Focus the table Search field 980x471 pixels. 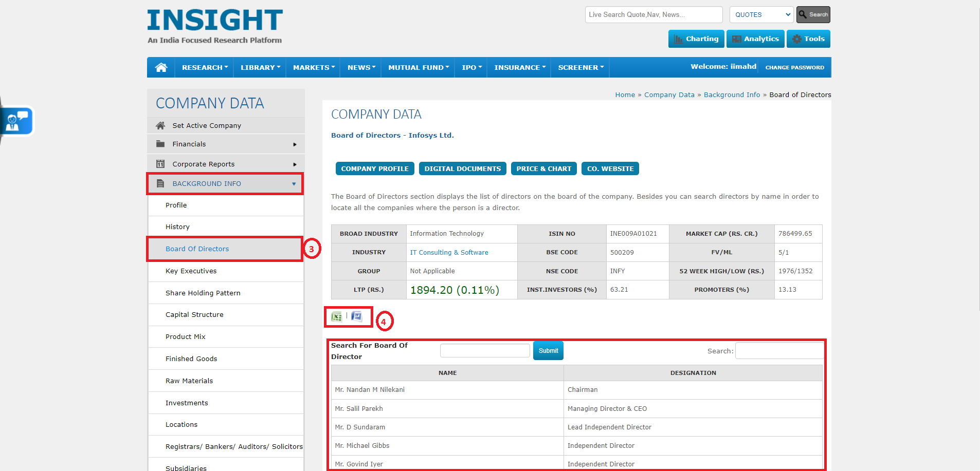[779, 351]
